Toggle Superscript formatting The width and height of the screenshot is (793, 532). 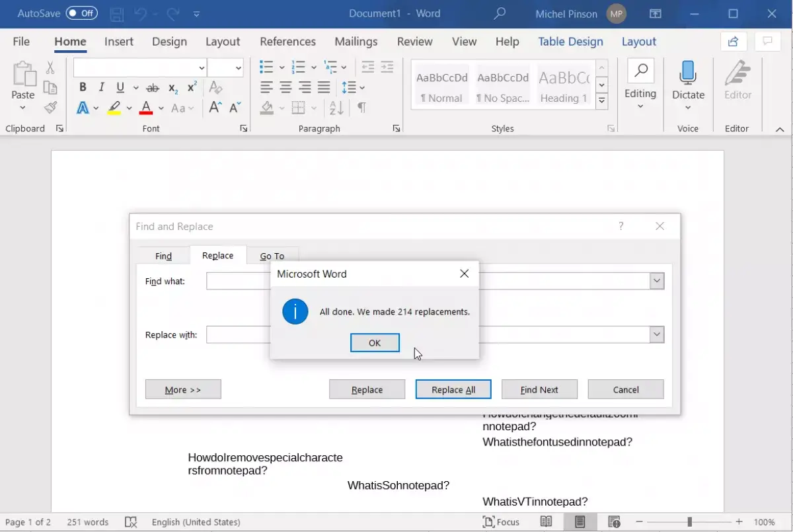click(192, 87)
